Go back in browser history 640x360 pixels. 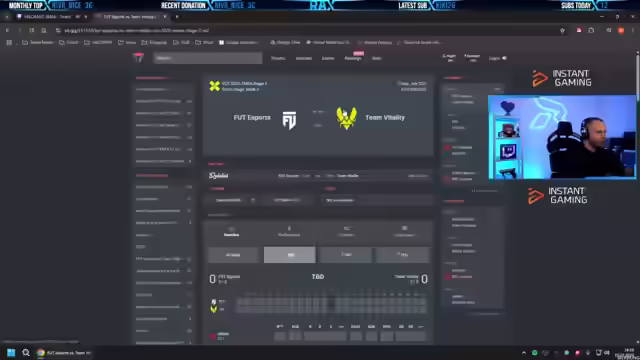click(x=7, y=30)
